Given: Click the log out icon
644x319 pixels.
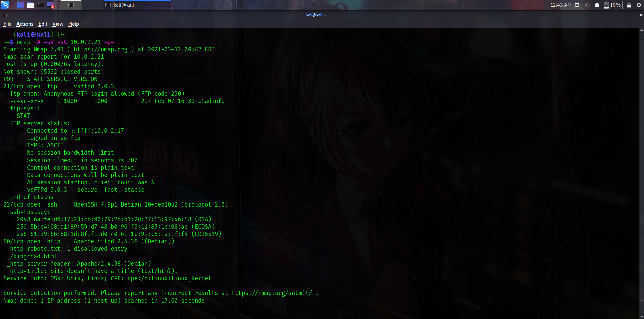Looking at the screenshot, I should (639, 5).
